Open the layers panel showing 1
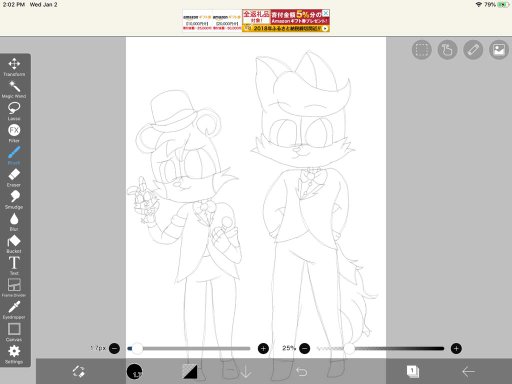The image size is (512, 384). tap(413, 371)
